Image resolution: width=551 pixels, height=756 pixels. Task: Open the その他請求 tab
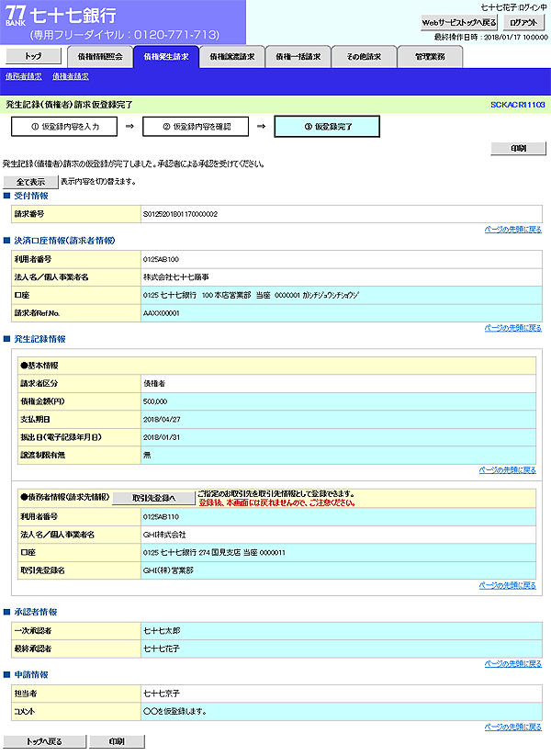364,57
